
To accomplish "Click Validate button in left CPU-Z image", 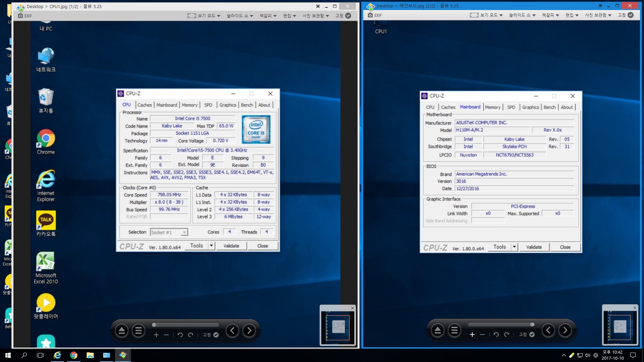I will [231, 246].
